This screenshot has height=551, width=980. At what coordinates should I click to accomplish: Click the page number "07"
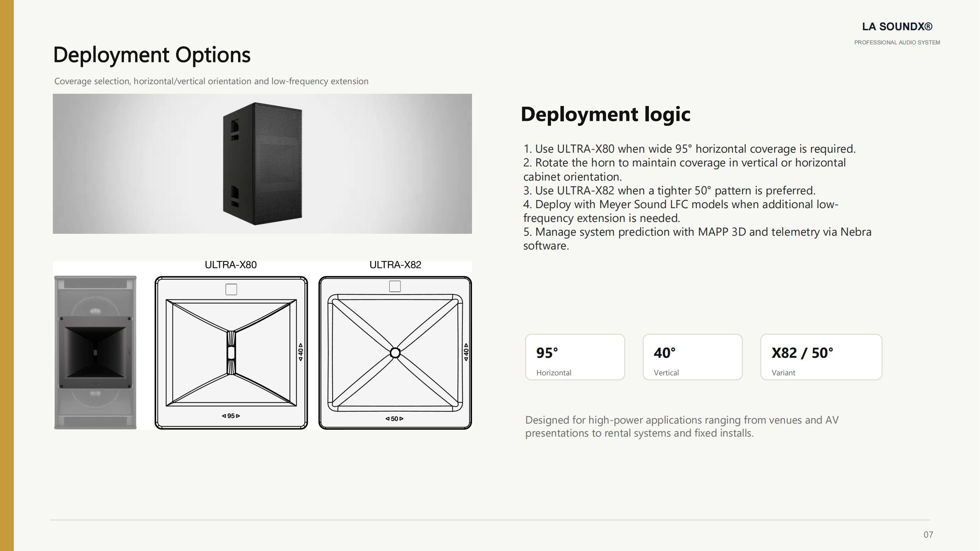pyautogui.click(x=928, y=535)
